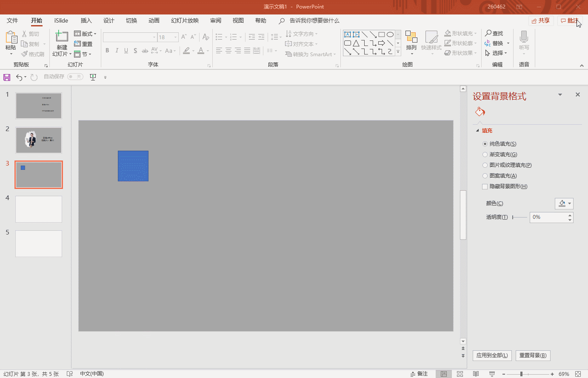Select the Gradient fill radio button

coord(485,155)
